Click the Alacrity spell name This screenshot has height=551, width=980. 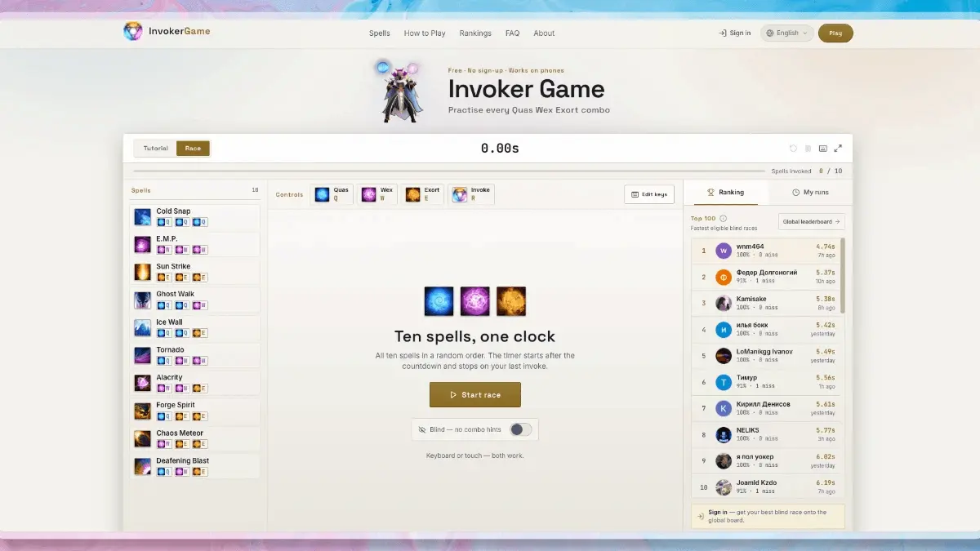[x=169, y=378]
